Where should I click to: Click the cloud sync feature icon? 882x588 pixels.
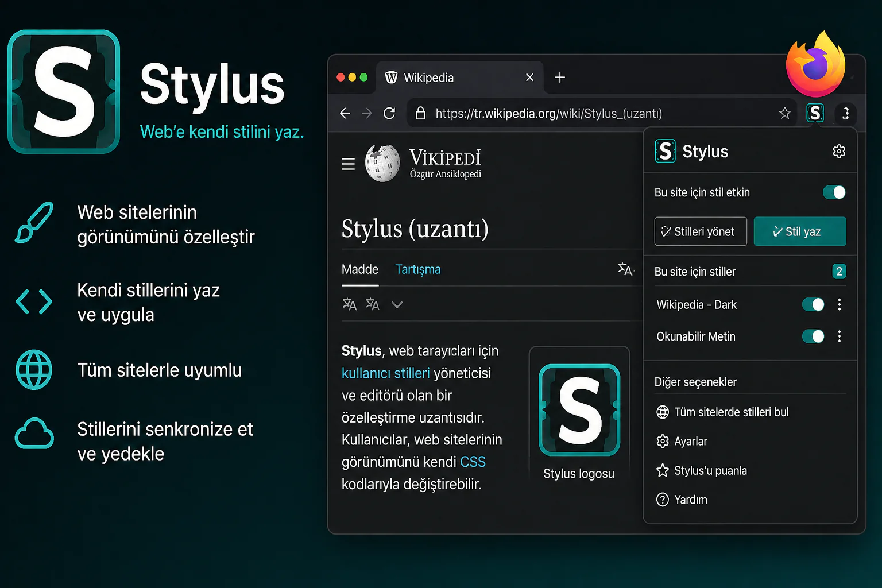pos(34,434)
